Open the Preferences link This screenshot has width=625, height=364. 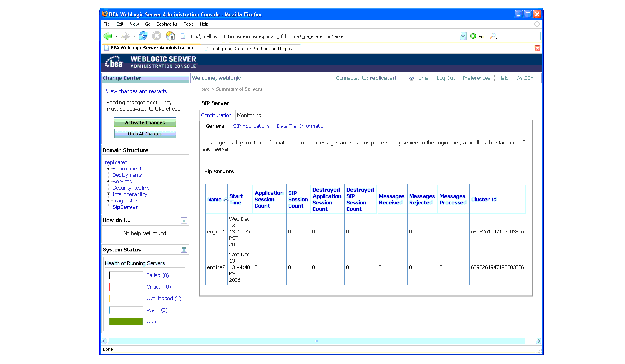coord(476,78)
